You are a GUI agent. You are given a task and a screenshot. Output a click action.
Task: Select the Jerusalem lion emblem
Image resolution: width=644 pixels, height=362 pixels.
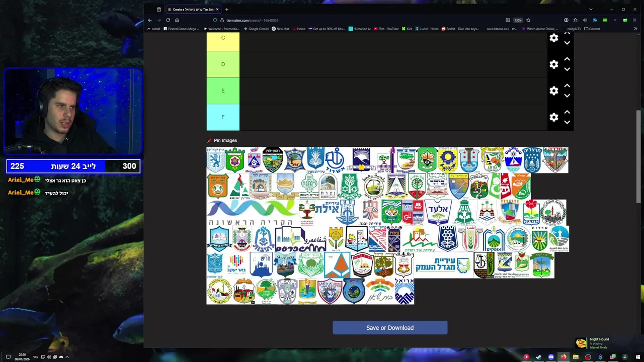click(x=216, y=160)
